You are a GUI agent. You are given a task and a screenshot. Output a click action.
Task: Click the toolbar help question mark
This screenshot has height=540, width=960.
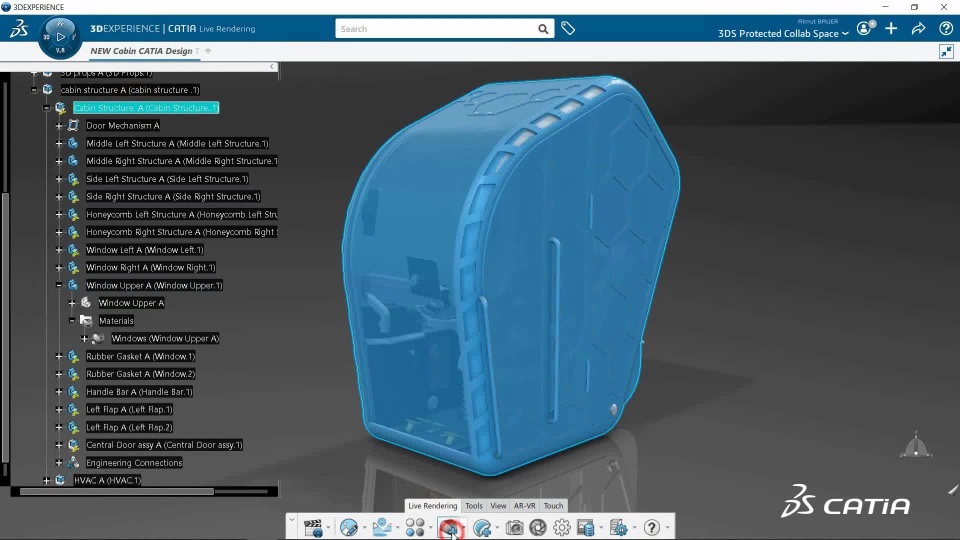(651, 527)
